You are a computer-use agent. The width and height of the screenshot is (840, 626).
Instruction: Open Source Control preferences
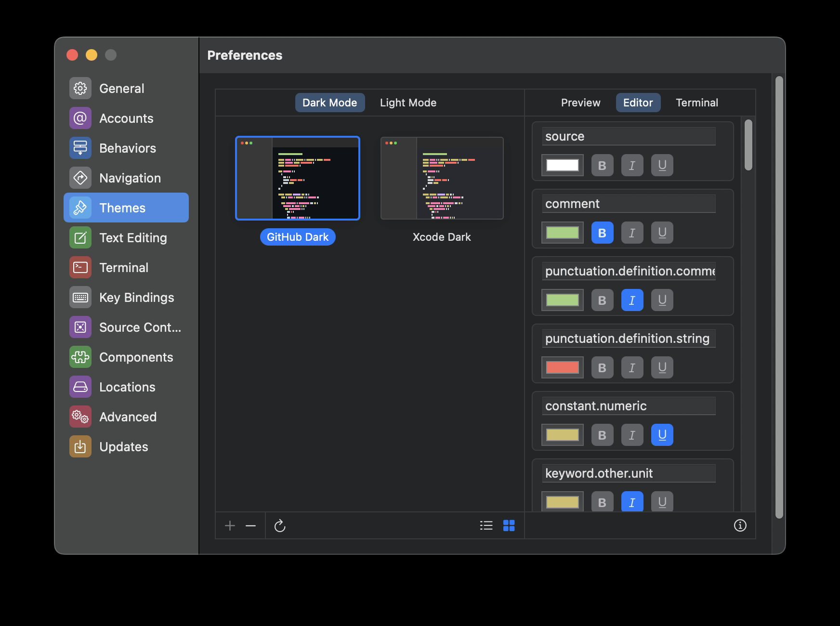click(x=140, y=327)
